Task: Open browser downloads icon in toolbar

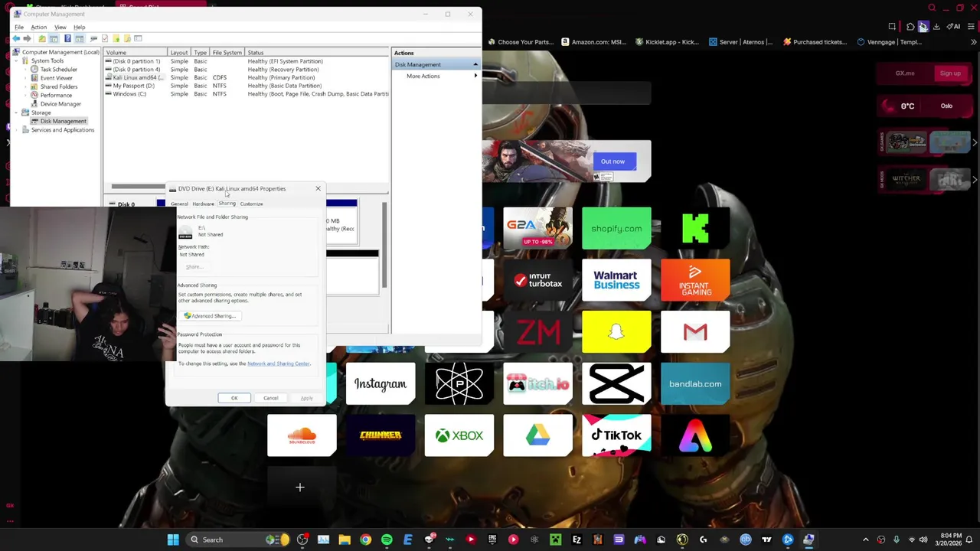Action: (x=936, y=27)
